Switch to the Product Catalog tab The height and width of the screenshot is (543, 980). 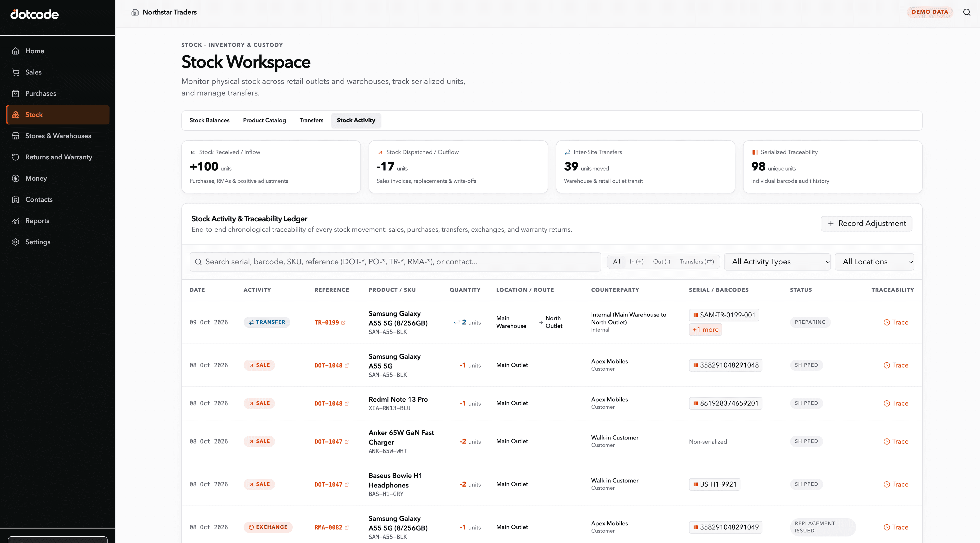point(264,121)
